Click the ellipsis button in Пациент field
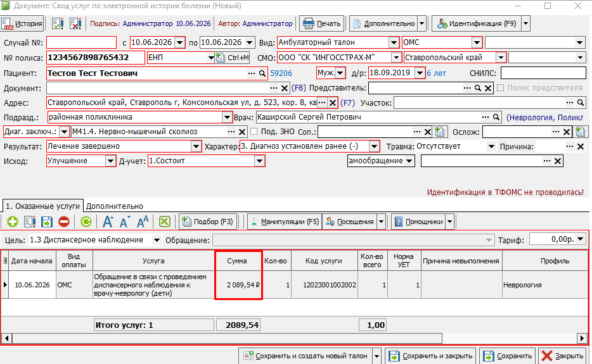This screenshot has width=592, height=364. 252,73
